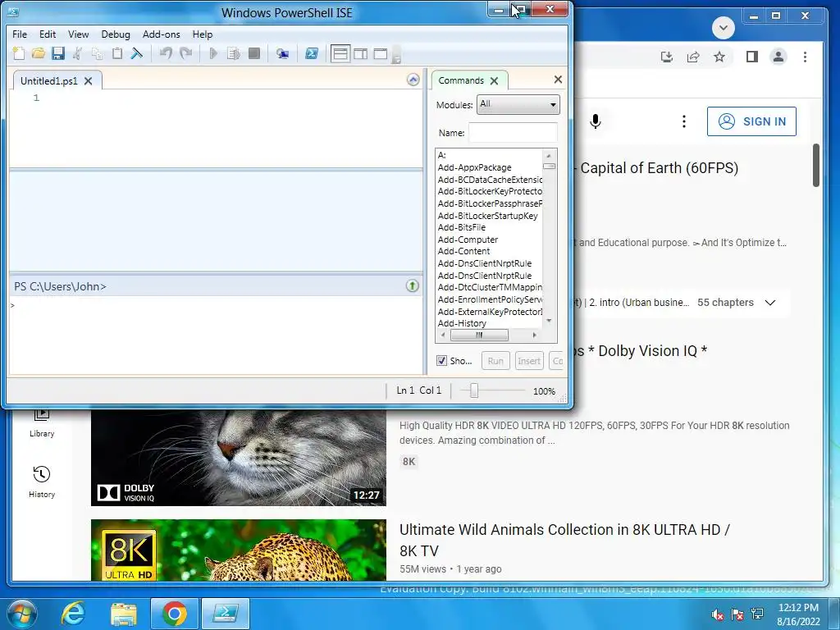Redo the last edit in ISE toolbar

click(186, 53)
